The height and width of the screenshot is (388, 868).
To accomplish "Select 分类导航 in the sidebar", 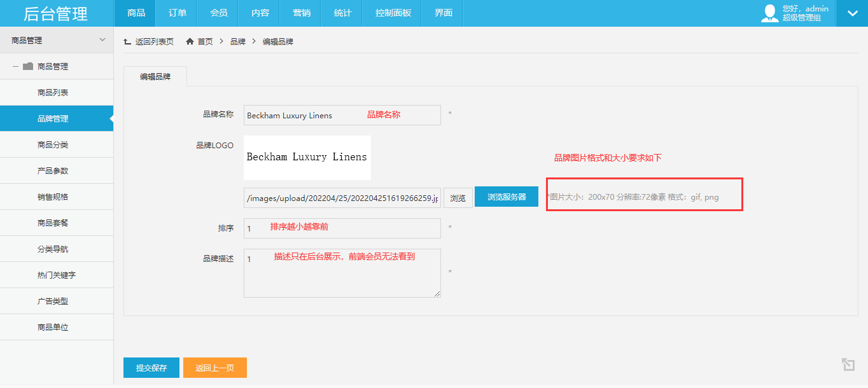I will click(57, 249).
